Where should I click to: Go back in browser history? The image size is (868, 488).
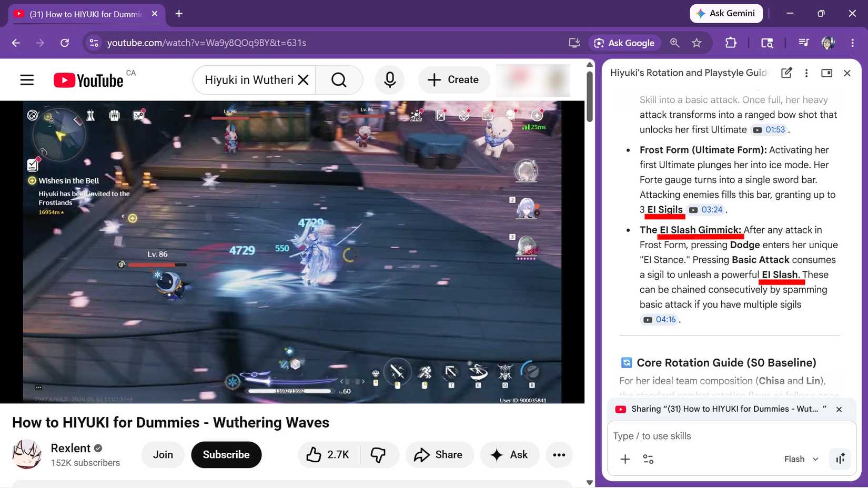tap(16, 43)
